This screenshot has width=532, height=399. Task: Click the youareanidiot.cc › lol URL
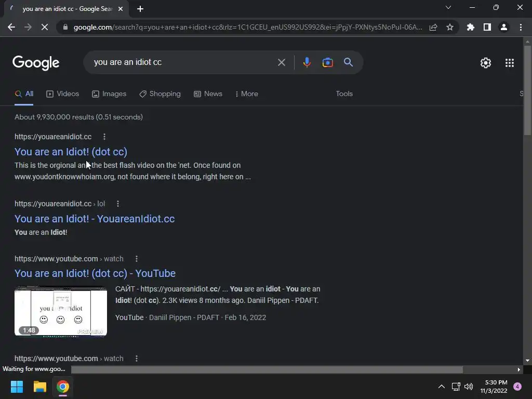(x=60, y=204)
